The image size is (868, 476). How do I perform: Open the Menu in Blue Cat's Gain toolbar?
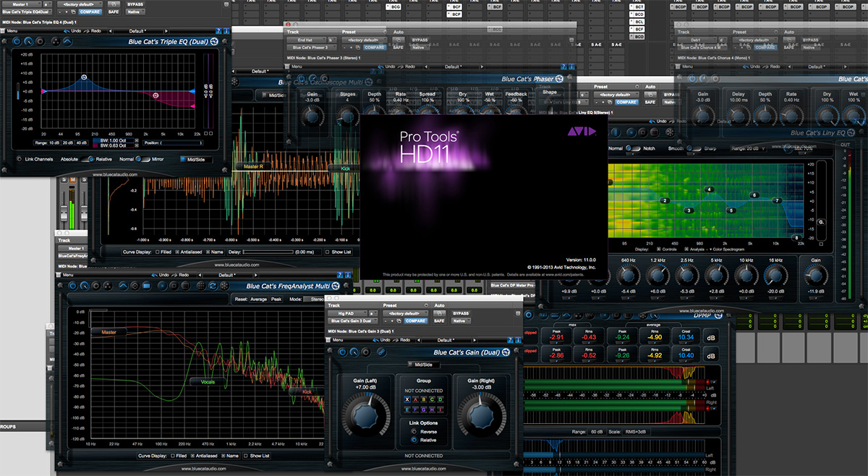337,340
